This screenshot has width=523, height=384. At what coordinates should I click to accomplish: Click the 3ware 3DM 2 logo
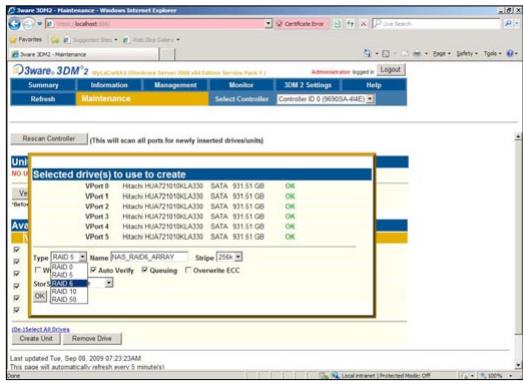coord(51,70)
